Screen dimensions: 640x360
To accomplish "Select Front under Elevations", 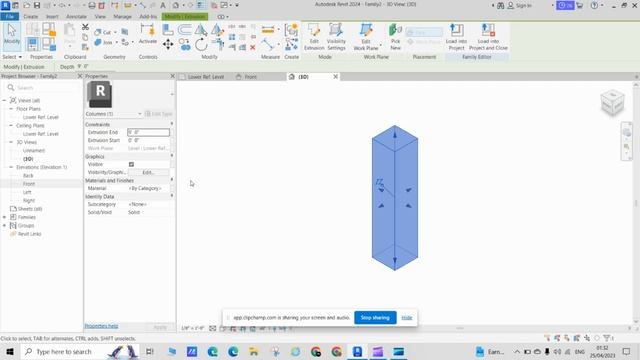I will [x=29, y=184].
